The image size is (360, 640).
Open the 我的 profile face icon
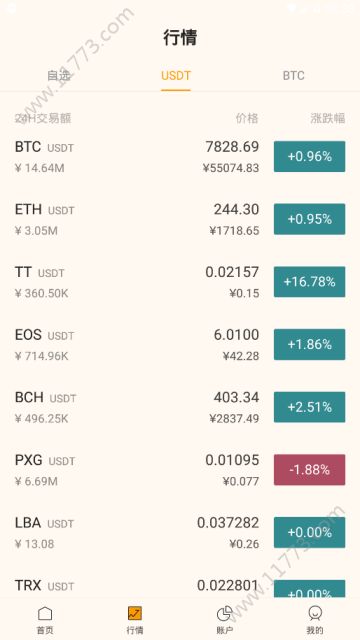[x=315, y=613]
